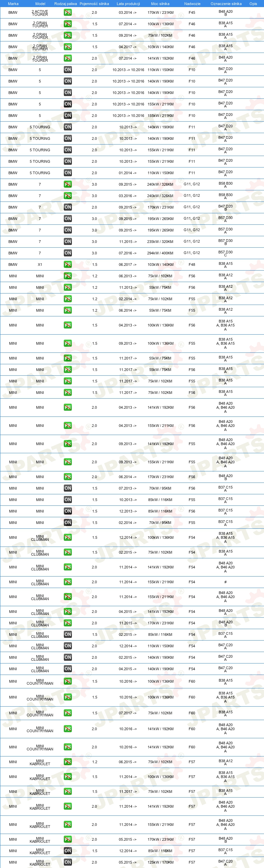Click diesel ON icon for BMW 7 294kW/400KM
Screen dimensions: 264x868
coord(68,253)
